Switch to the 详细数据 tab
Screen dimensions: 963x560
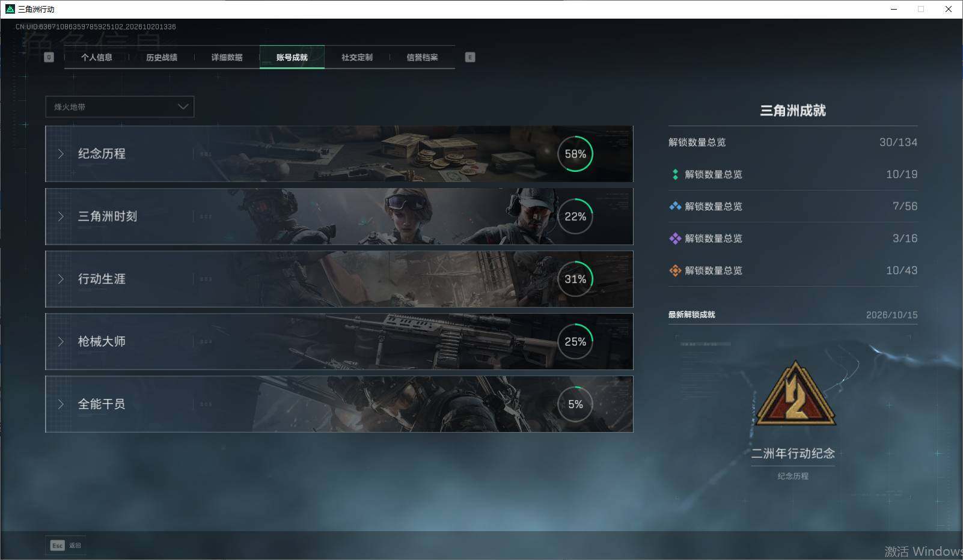[227, 57]
